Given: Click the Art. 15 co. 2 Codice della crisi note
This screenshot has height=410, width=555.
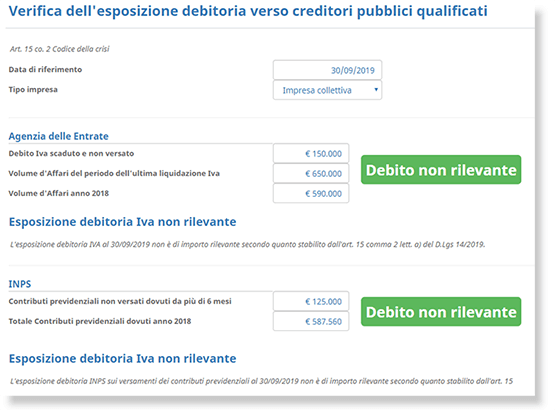Looking at the screenshot, I should 59,49.
